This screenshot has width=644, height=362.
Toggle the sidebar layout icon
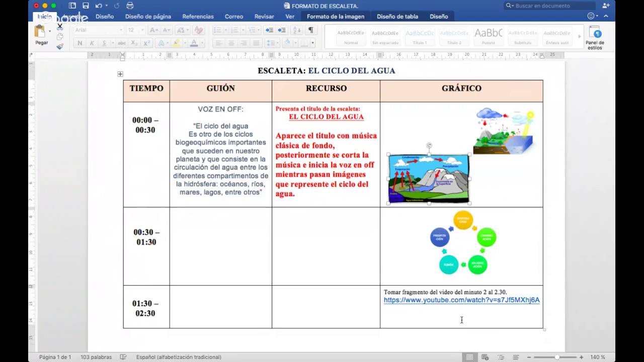pyautogui.click(x=72, y=6)
